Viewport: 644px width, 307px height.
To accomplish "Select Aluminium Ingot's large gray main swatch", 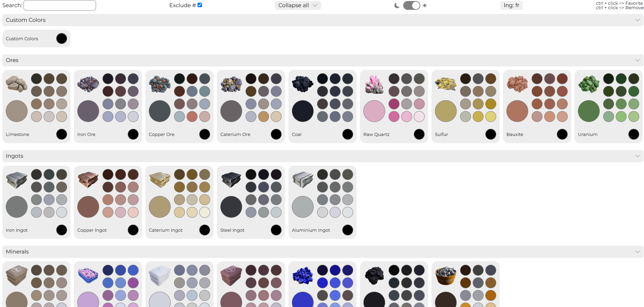I will pyautogui.click(x=303, y=207).
